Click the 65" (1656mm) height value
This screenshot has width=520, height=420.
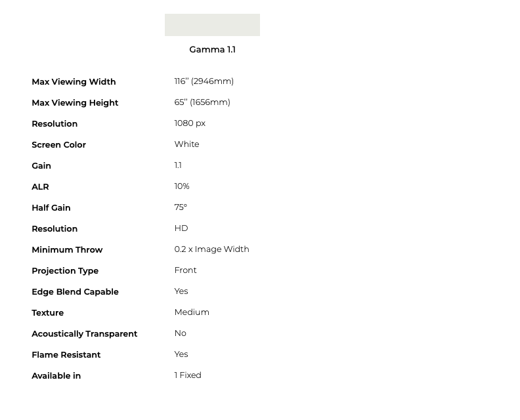click(202, 102)
